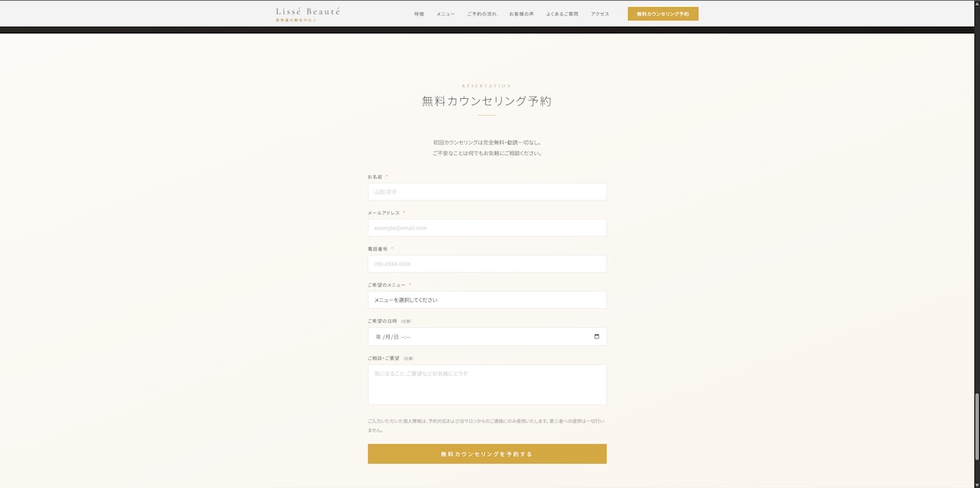Select the 電話番号 input box
980x488 pixels.
pos(487,264)
